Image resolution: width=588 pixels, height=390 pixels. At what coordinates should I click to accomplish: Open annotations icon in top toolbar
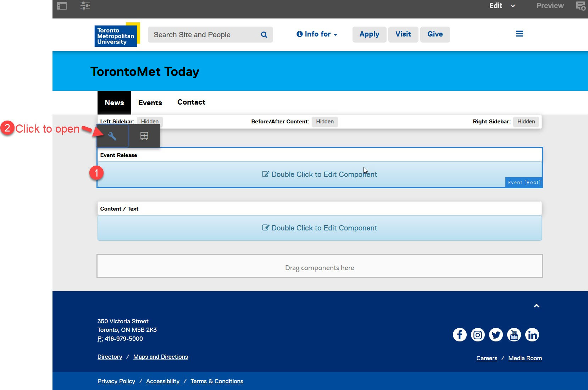coord(581,6)
